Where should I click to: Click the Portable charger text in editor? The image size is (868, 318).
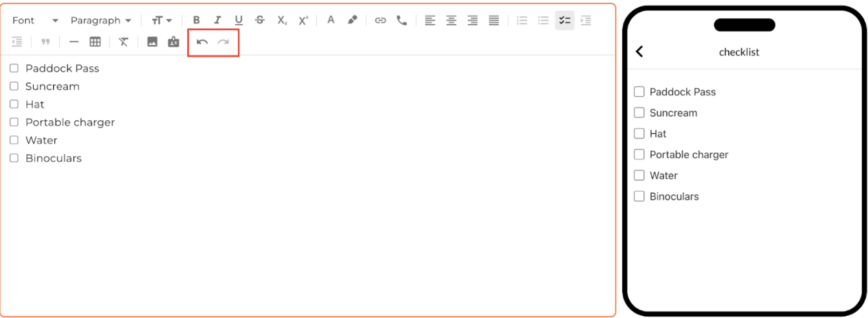tap(70, 123)
